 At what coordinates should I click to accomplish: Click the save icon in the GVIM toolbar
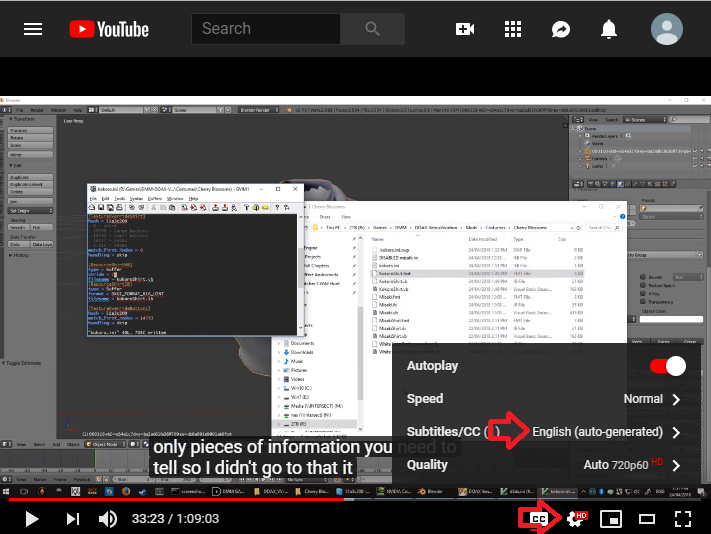101,208
